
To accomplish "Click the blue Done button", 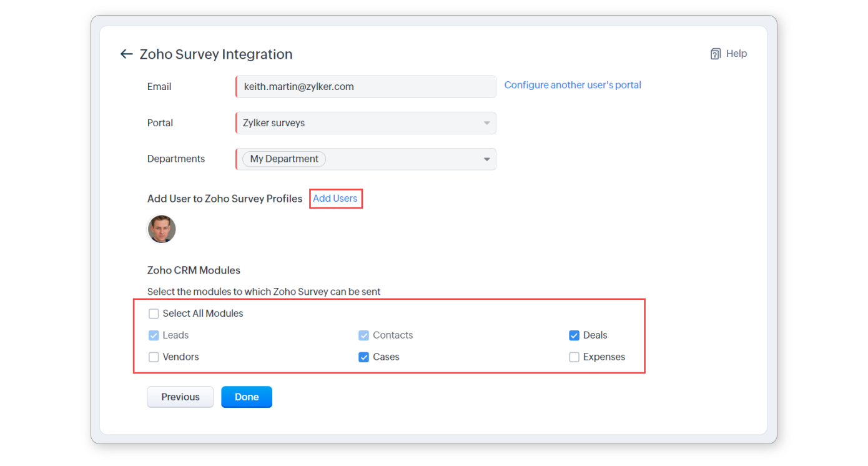I will pos(247,397).
